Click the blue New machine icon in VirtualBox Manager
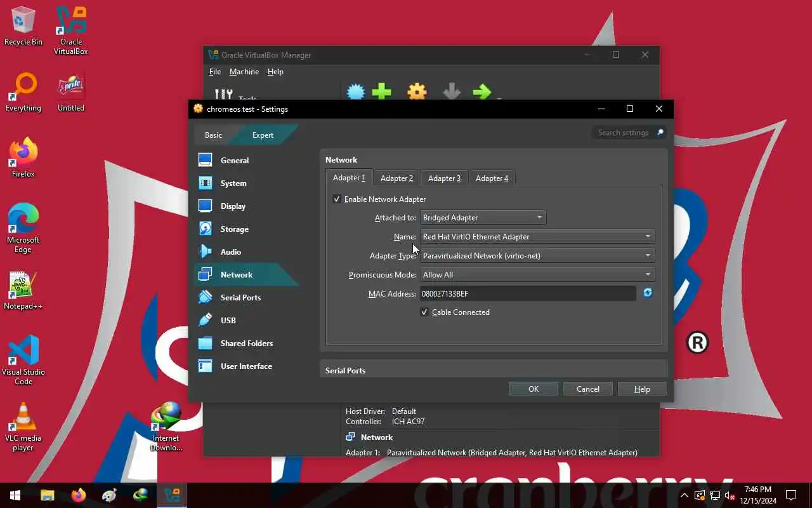Screen dimensions: 812x508 point(356,93)
